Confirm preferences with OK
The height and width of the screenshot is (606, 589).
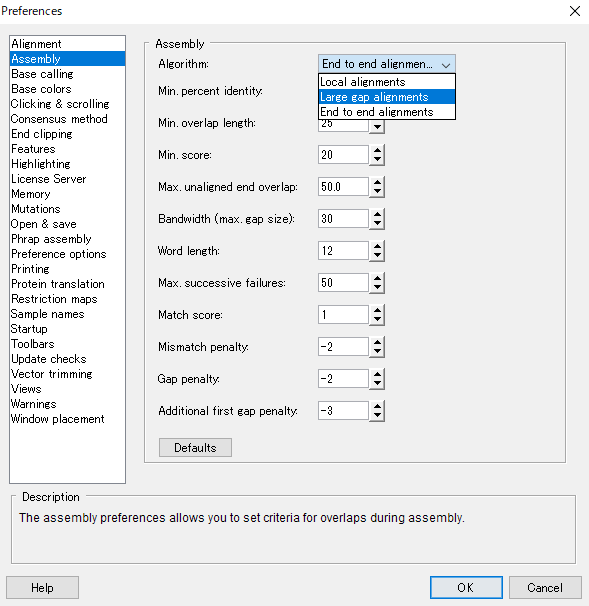click(x=466, y=587)
